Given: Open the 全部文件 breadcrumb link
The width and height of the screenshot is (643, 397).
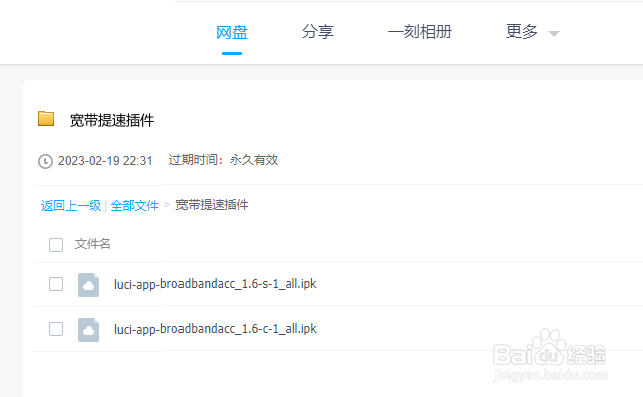Looking at the screenshot, I should coord(135,205).
